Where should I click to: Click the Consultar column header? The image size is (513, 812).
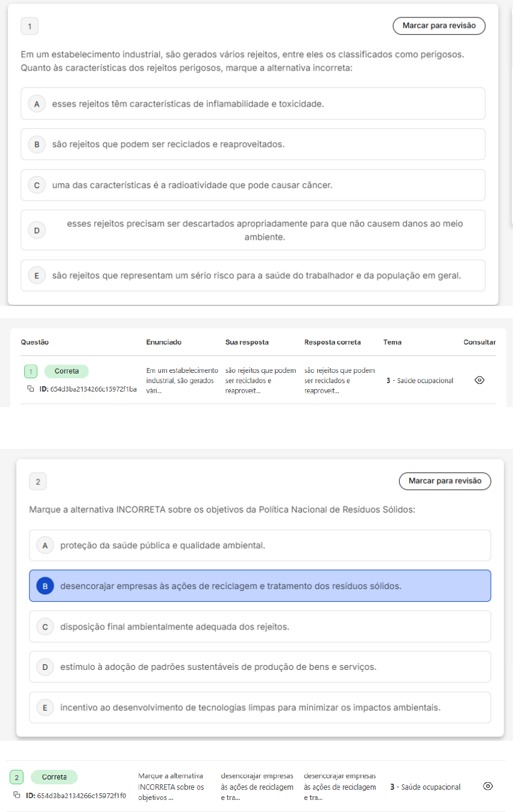479,342
